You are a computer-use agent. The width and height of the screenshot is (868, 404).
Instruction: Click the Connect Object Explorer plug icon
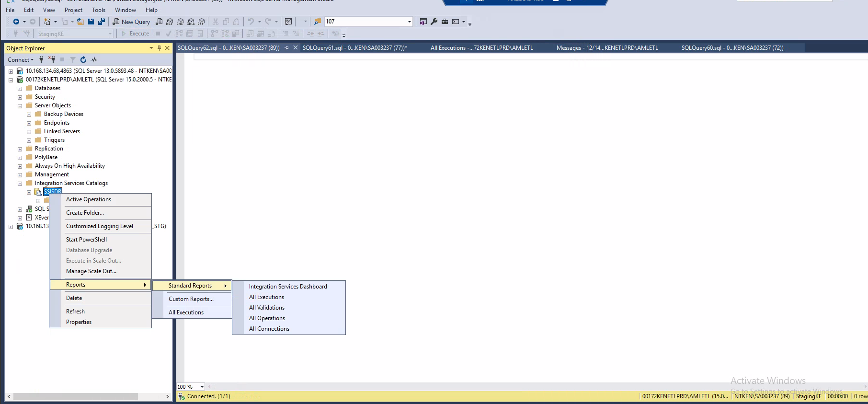tap(41, 59)
